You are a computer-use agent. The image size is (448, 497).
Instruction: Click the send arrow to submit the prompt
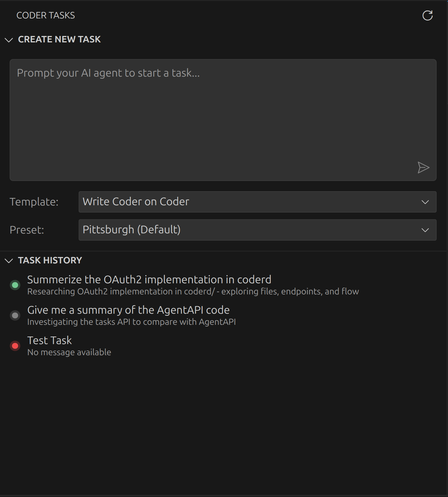(423, 167)
